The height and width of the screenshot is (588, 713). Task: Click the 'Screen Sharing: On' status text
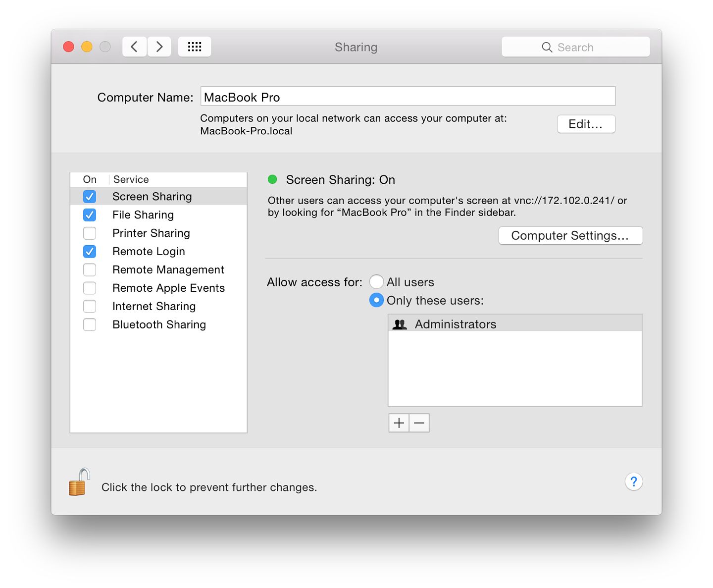(x=341, y=180)
